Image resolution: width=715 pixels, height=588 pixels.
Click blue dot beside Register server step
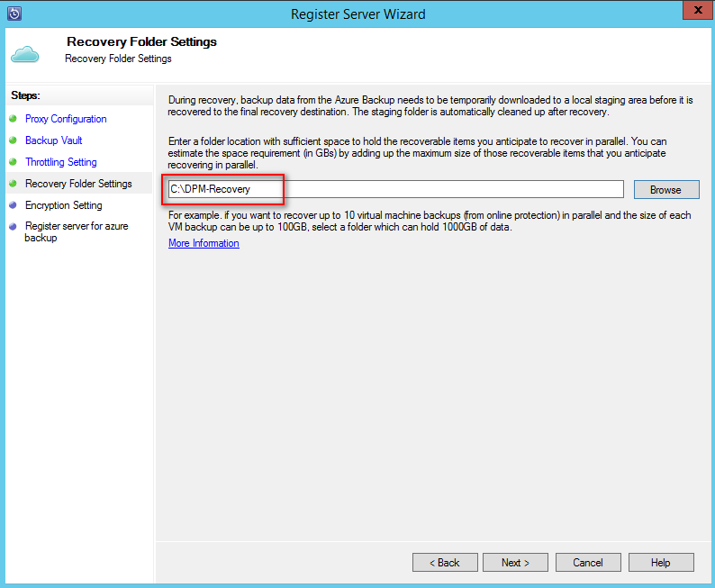coord(13,226)
